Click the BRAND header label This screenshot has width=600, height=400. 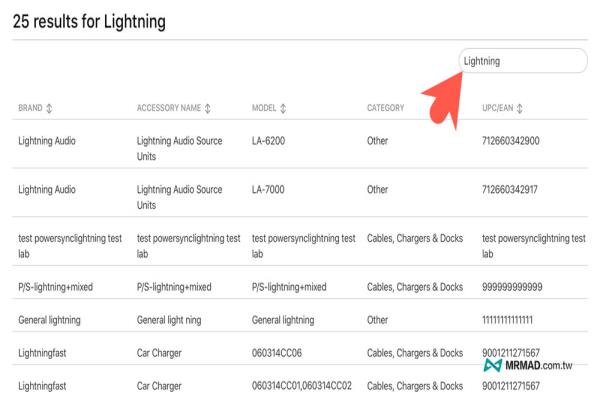(x=30, y=108)
